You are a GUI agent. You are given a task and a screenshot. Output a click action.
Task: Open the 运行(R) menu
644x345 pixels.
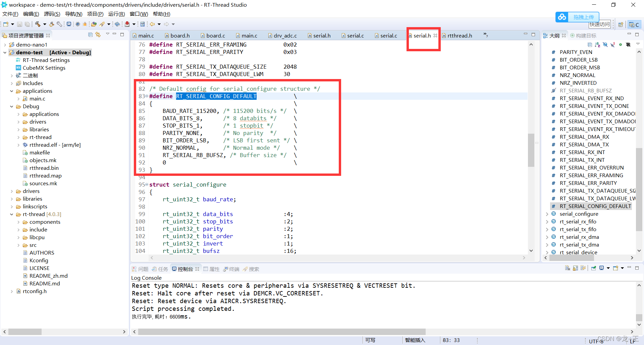(116, 14)
